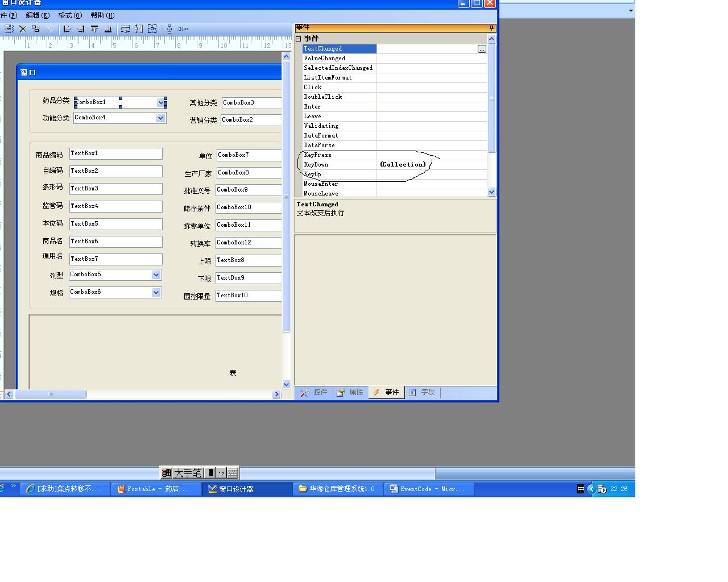Click the delete (X) toolbar icon
728x582 pixels.
(x=23, y=29)
